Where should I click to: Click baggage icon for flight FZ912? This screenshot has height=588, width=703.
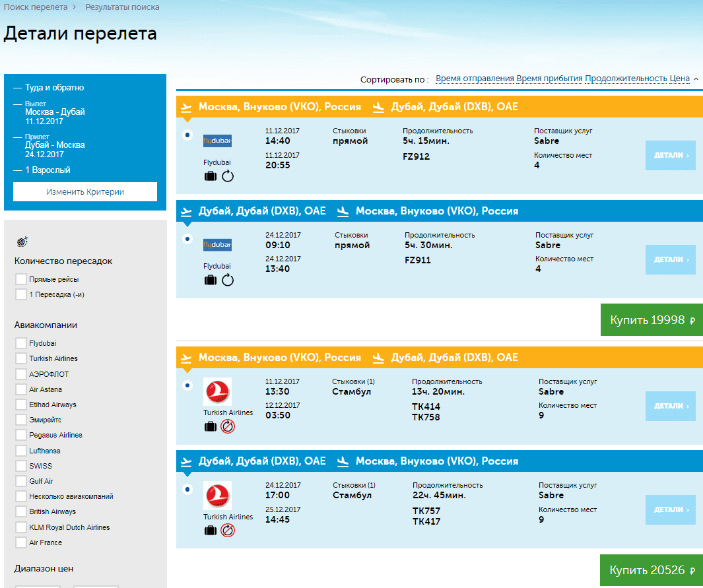(x=211, y=176)
